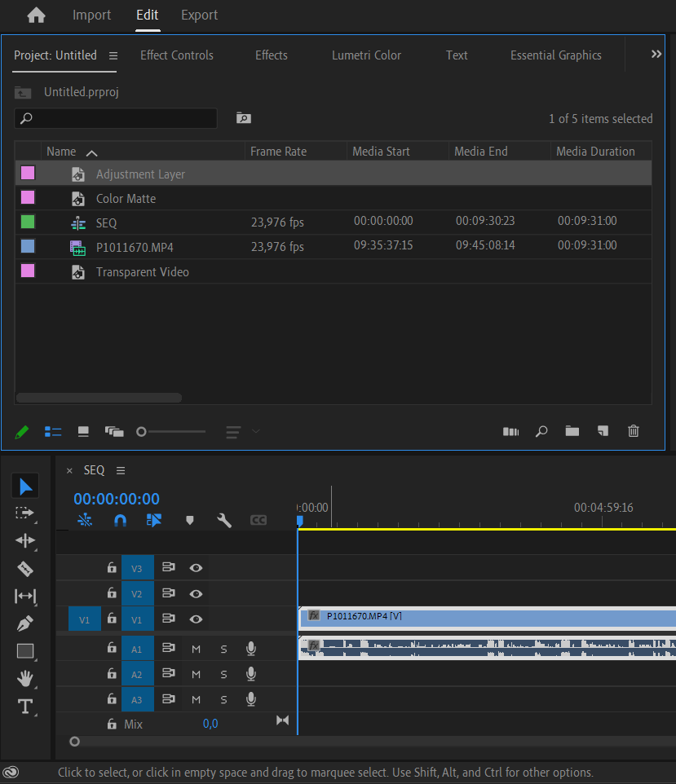Screen dimensions: 676x784
Task: Select the Hand tool
Action: point(25,678)
